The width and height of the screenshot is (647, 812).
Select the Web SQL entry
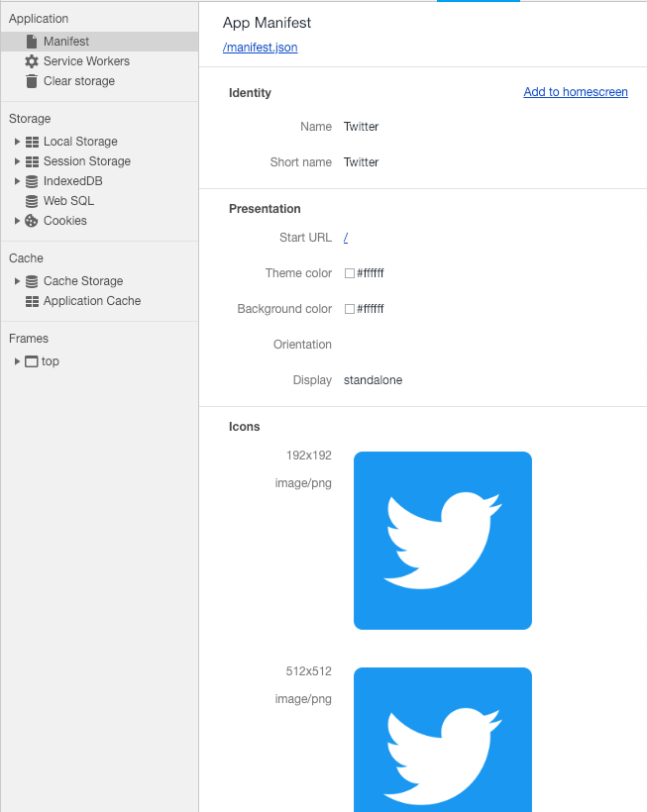point(68,201)
